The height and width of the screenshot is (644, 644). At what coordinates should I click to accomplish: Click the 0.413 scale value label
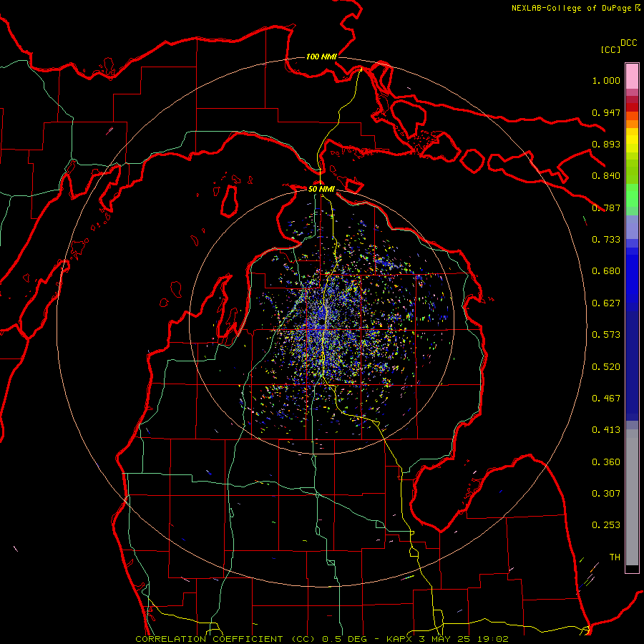[x=606, y=430]
